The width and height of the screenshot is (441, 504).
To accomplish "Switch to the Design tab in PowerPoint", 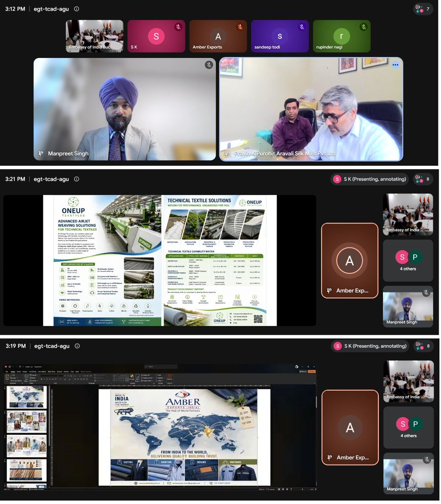I will coord(25,372).
